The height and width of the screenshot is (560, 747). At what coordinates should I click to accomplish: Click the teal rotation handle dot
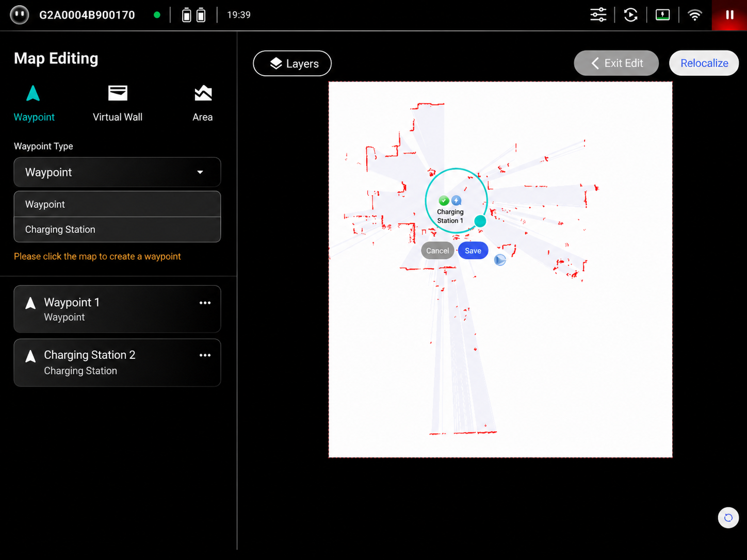480,221
